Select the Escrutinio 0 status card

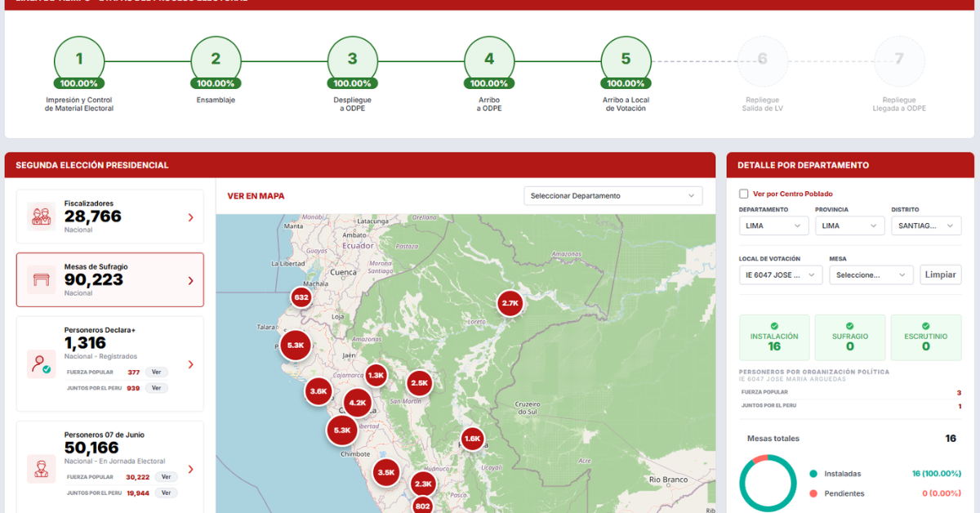926,337
